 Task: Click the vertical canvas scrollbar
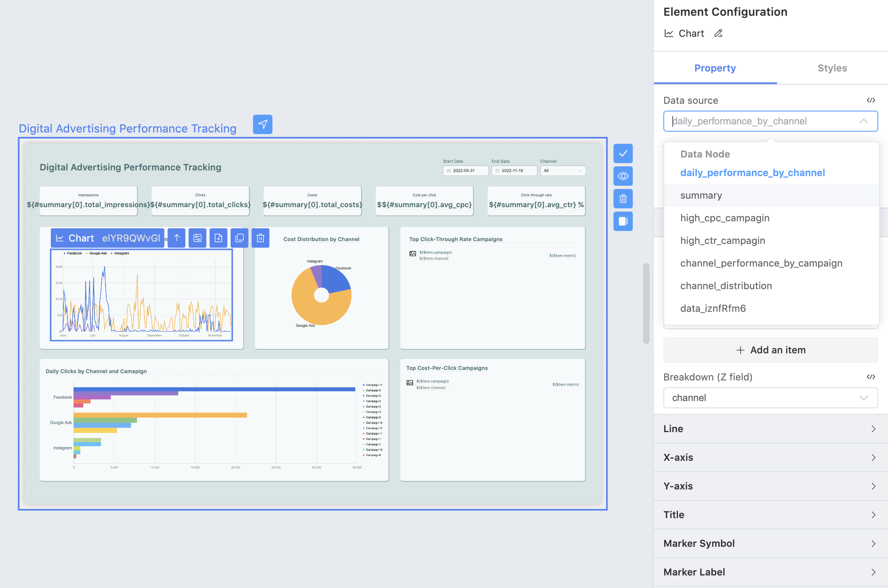click(646, 303)
